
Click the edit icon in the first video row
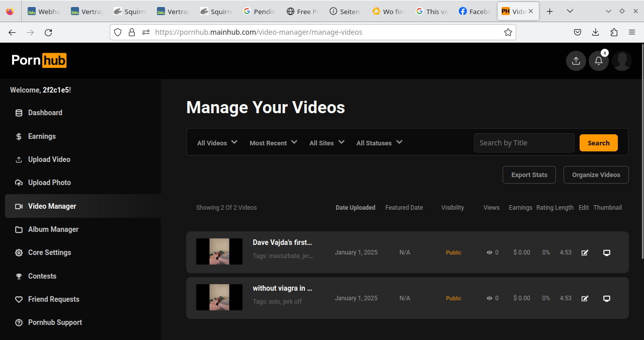point(585,252)
